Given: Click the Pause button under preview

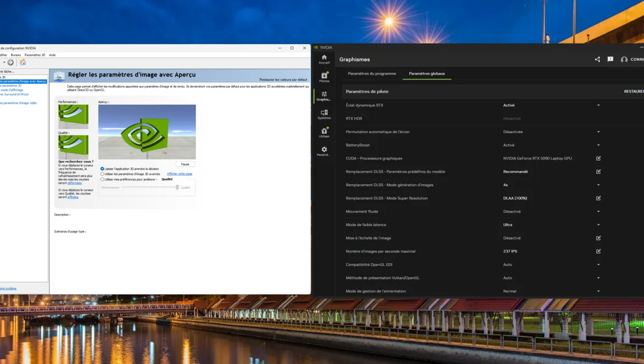Looking at the screenshot, I should click(x=185, y=164).
